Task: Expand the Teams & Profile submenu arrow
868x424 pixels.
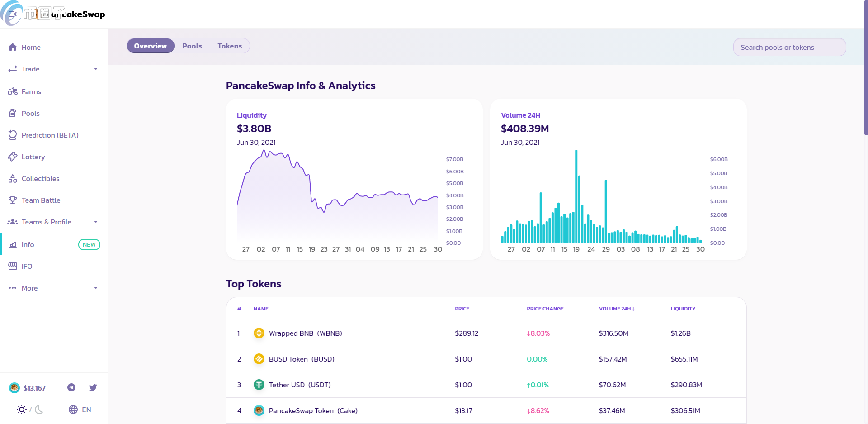Action: click(x=96, y=222)
